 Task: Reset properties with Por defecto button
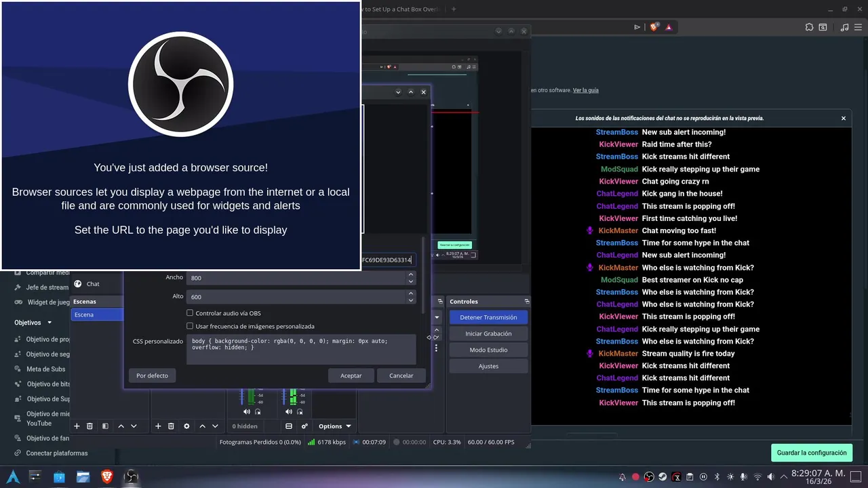click(x=153, y=375)
